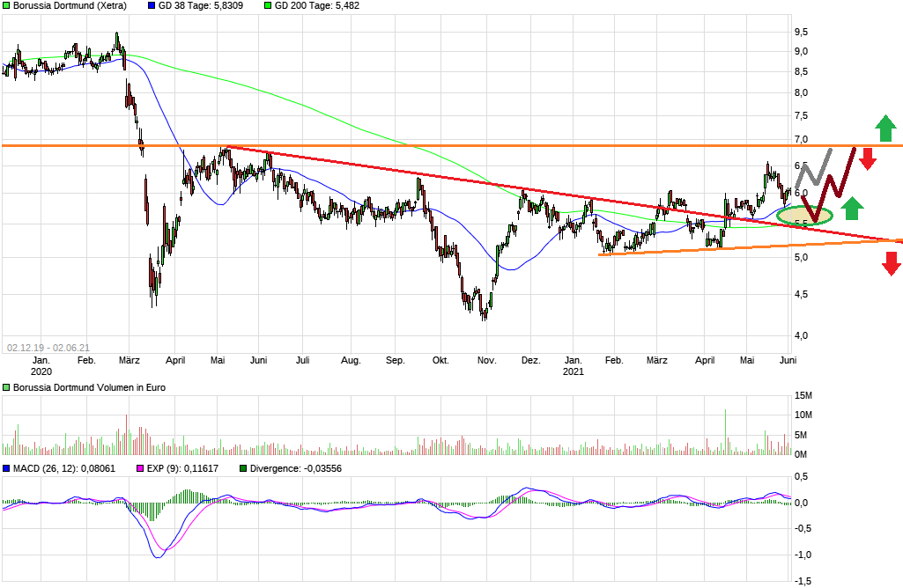
Task: Click the 'Juli' month label
Action: (303, 361)
